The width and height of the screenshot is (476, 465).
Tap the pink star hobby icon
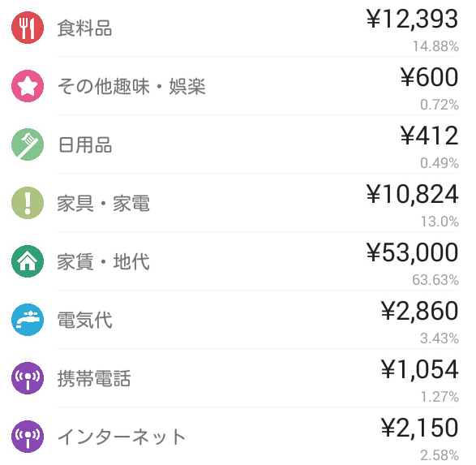tap(28, 86)
